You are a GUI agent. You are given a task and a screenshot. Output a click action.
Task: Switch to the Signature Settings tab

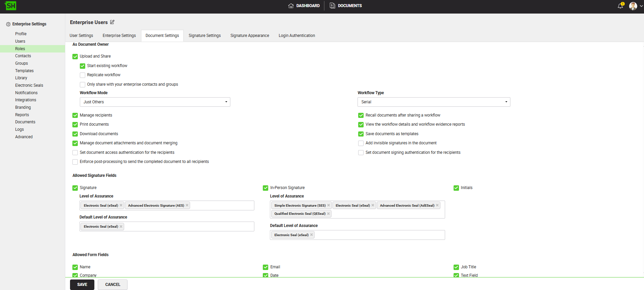(x=205, y=36)
